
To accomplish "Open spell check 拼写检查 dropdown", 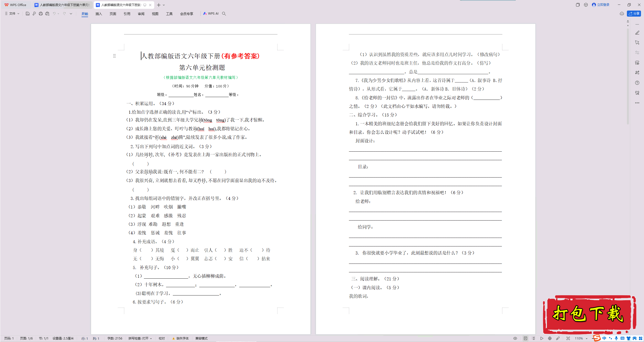I will coord(140,338).
